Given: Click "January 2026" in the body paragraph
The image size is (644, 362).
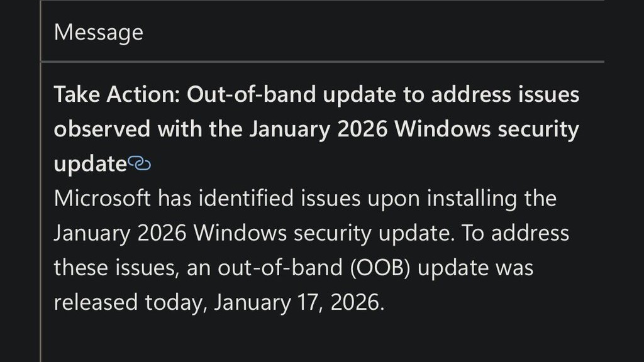Looking at the screenshot, I should [x=121, y=233].
